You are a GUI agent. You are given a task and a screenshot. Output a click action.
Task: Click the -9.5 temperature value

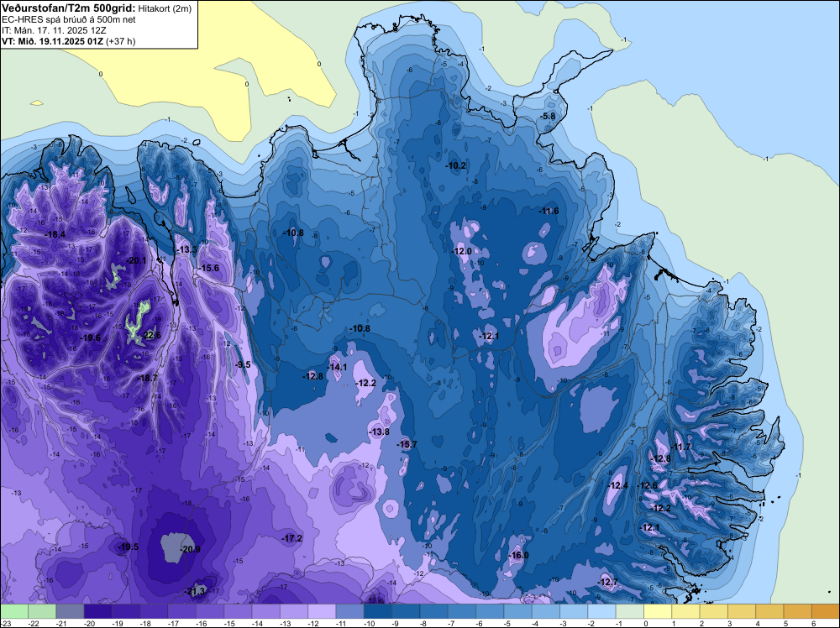(243, 364)
